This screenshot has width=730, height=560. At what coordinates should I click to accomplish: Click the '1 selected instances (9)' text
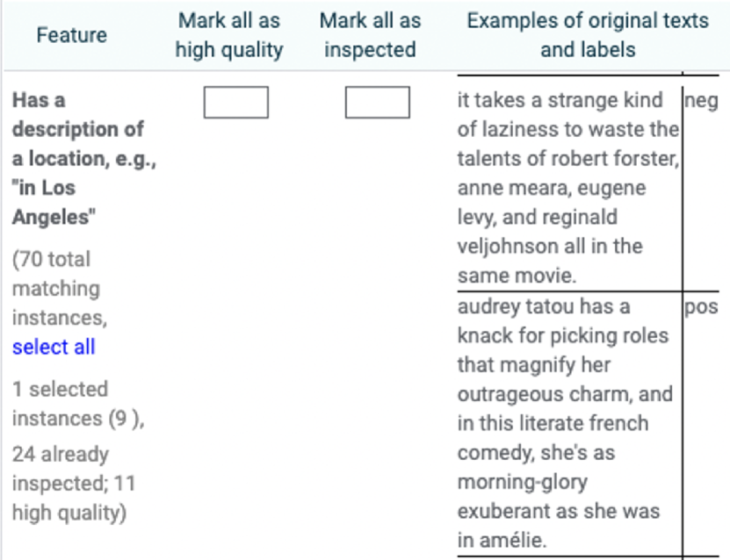tap(77, 404)
